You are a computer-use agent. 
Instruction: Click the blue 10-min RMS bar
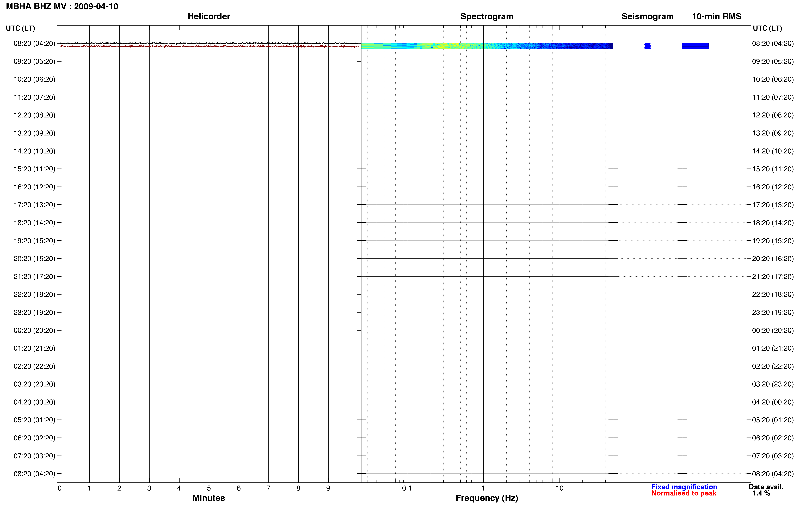(x=696, y=46)
